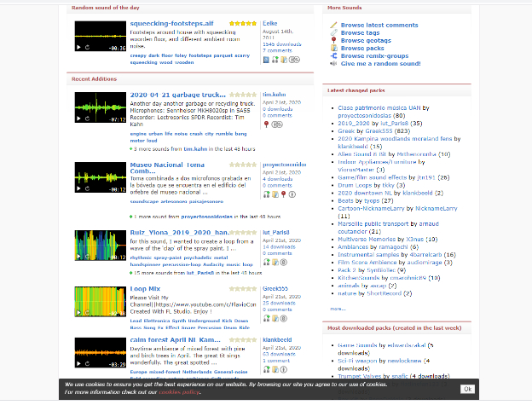Click the license icon for Loop Mix sound
The width and height of the screenshot is (532, 405).
coord(284,319)
